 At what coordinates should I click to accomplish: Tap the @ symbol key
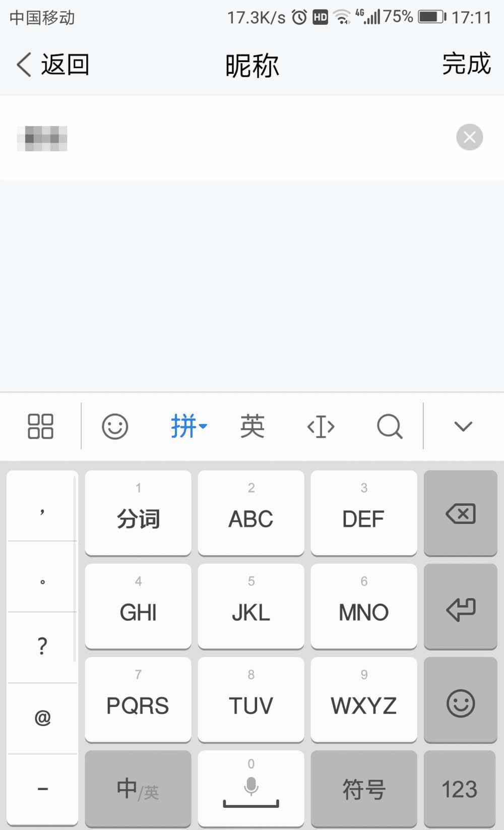[x=42, y=718]
